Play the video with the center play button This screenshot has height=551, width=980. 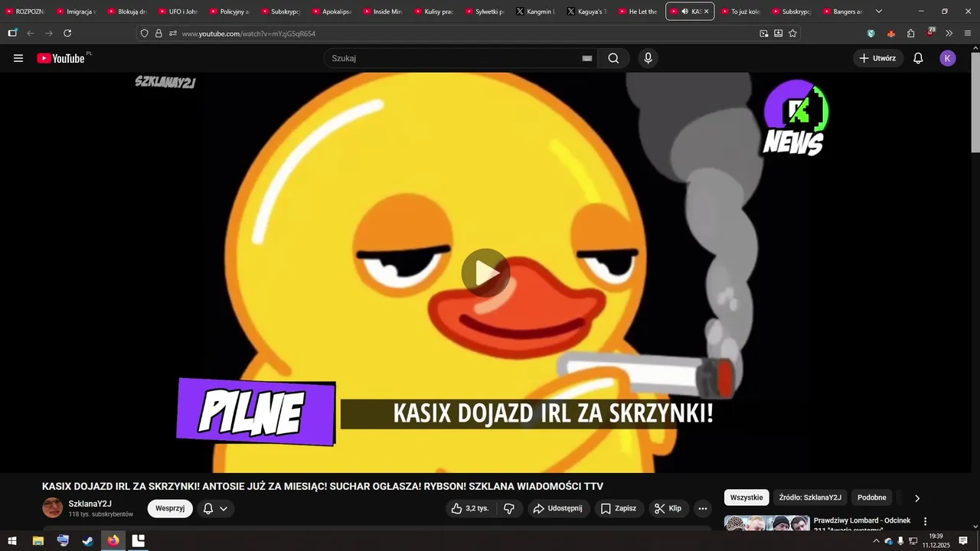pyautogui.click(x=485, y=272)
